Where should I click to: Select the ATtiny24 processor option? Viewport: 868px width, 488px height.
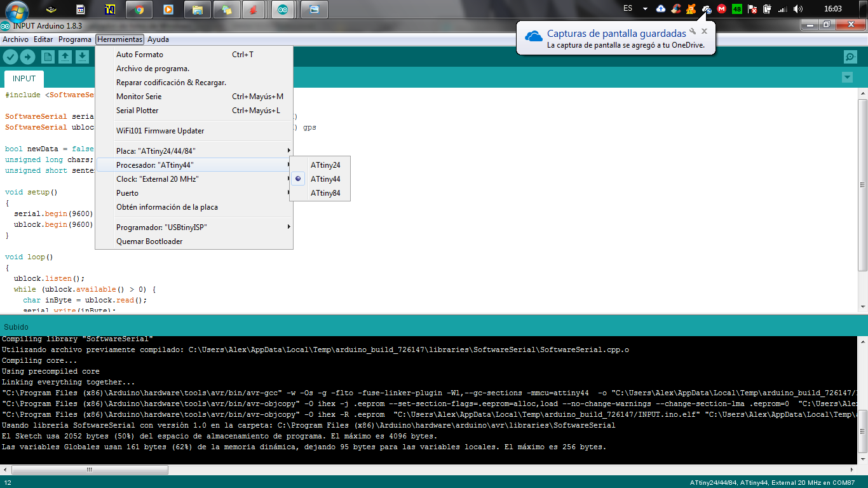[x=320, y=165]
